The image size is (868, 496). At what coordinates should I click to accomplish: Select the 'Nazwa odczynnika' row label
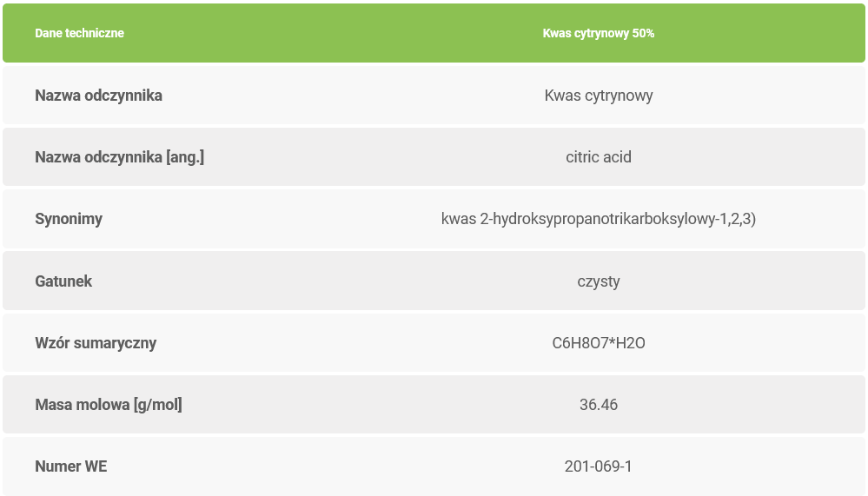point(98,96)
